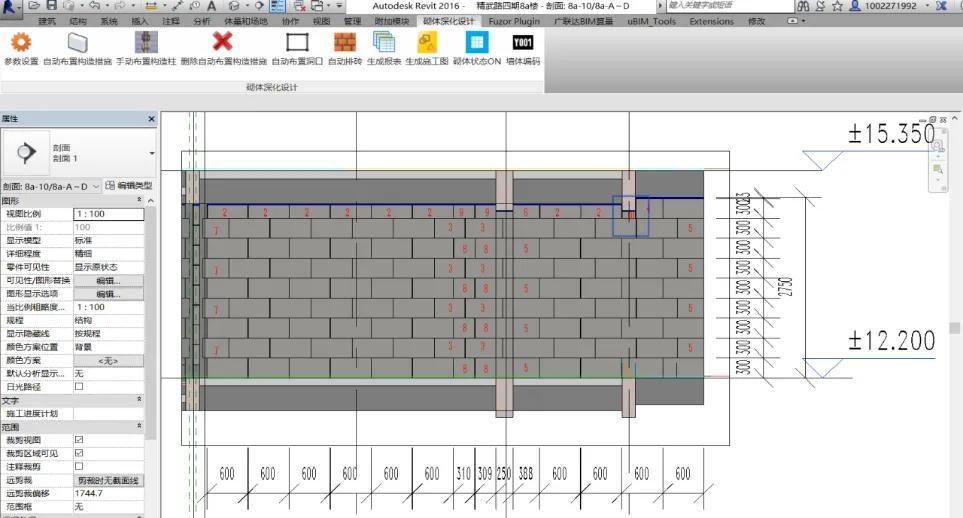
Task: Click 墙体编码 Y001 icon
Action: 523,42
